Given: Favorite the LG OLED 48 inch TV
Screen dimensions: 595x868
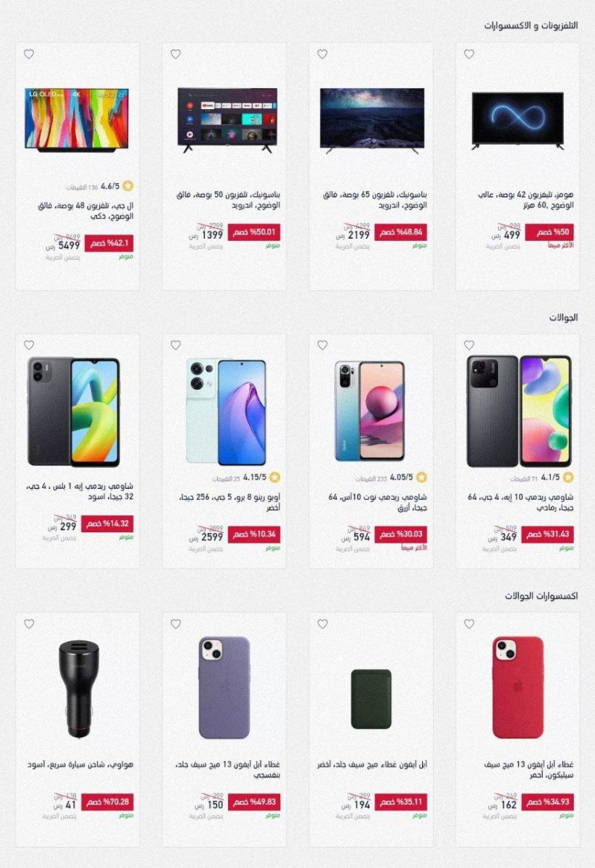Looking at the screenshot, I should point(28,54).
